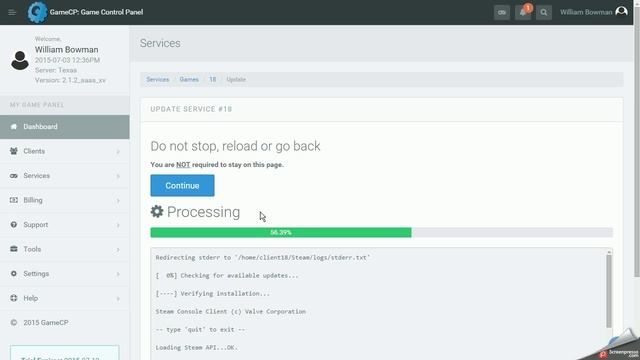The height and width of the screenshot is (360, 640).
Task: Expand the Tools submenu chevron
Action: pyautogui.click(x=118, y=249)
